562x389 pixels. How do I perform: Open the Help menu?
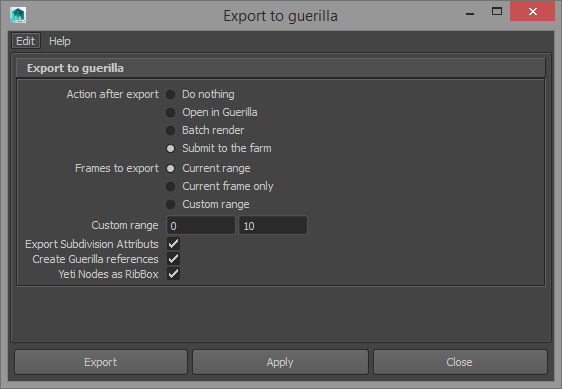click(59, 41)
